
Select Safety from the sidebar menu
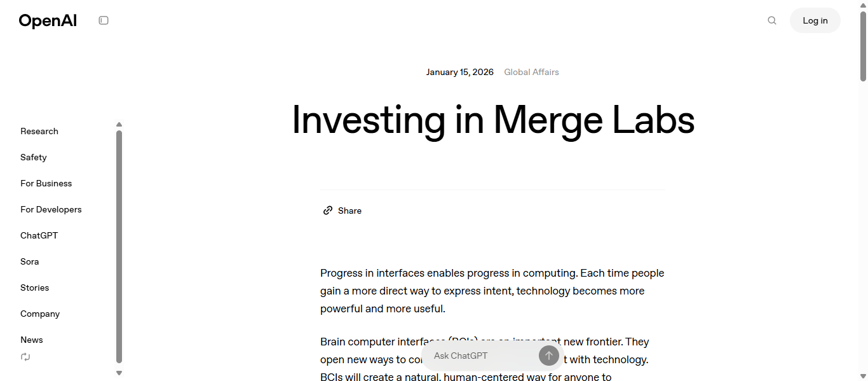(34, 157)
